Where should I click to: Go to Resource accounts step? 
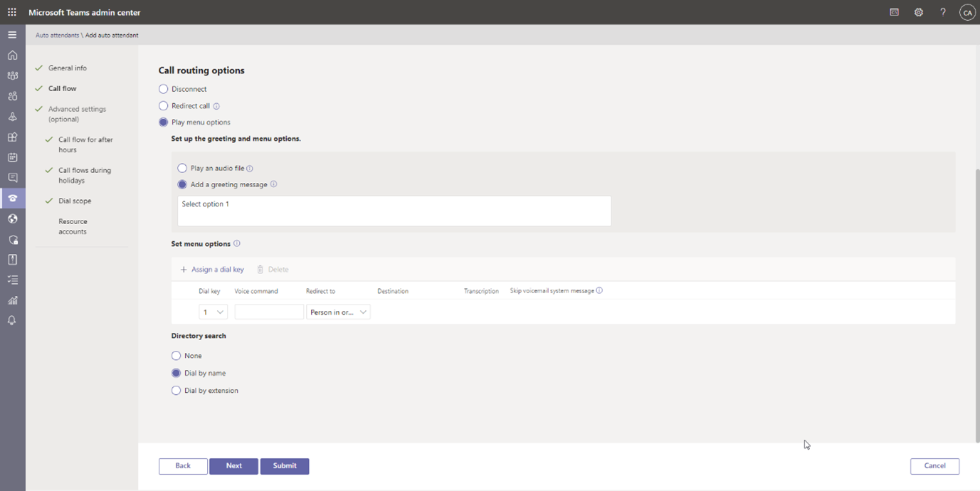[x=73, y=226]
